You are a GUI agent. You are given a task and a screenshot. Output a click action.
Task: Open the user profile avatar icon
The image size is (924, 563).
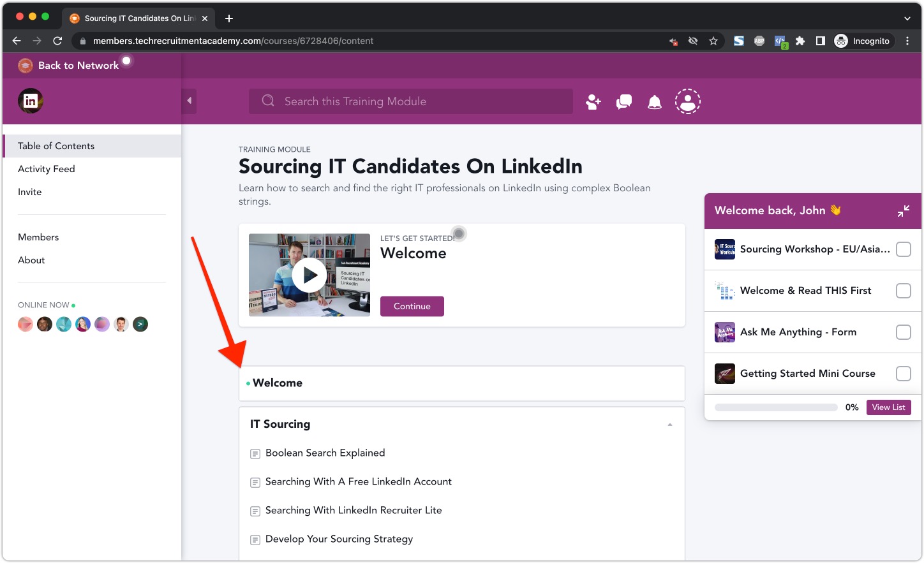coord(688,101)
